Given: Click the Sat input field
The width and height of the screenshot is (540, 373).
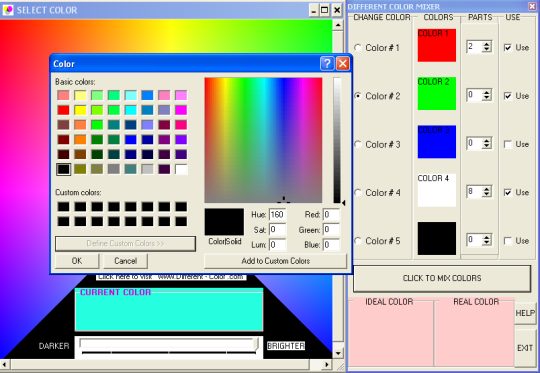Looking at the screenshot, I should pos(278,229).
